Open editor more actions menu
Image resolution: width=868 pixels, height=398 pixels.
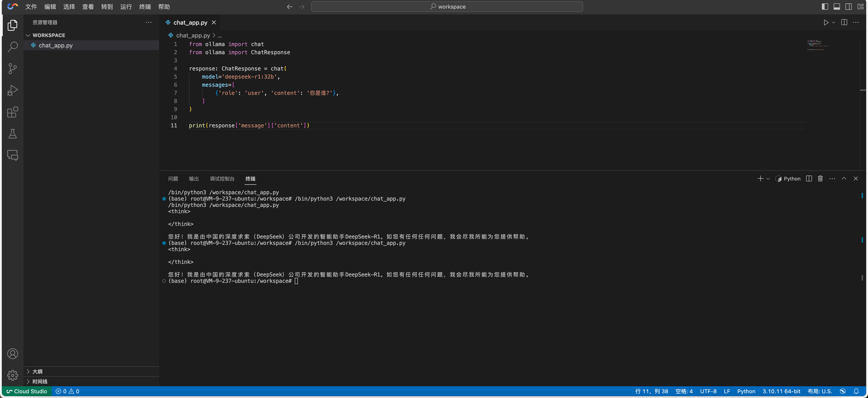[856, 22]
